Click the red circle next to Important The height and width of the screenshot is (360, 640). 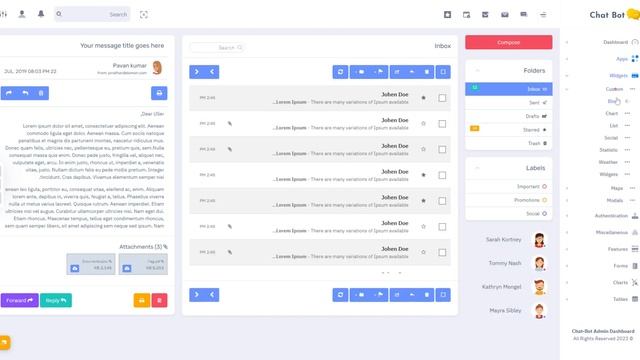pyautogui.click(x=544, y=187)
